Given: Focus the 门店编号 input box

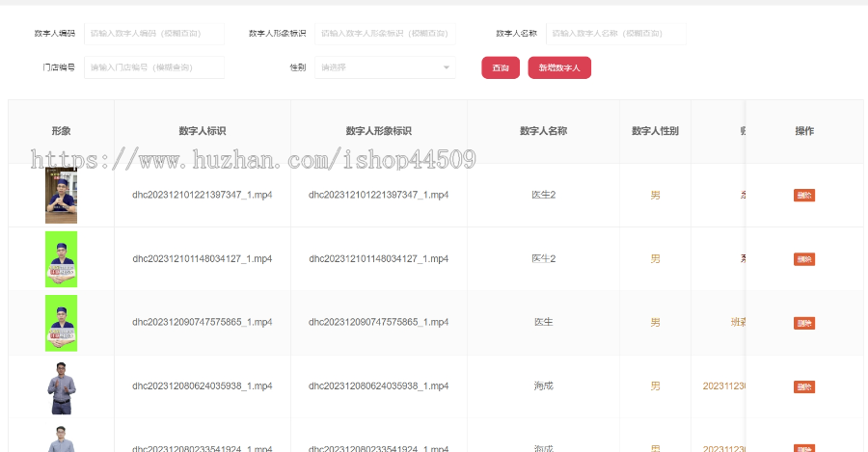Looking at the screenshot, I should tap(154, 67).
